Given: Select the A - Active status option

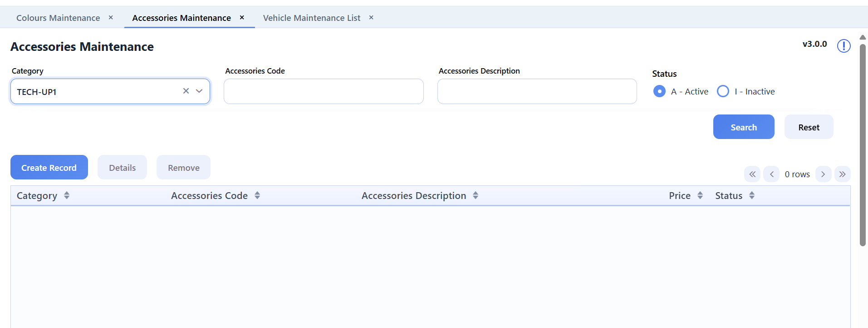Looking at the screenshot, I should (659, 91).
